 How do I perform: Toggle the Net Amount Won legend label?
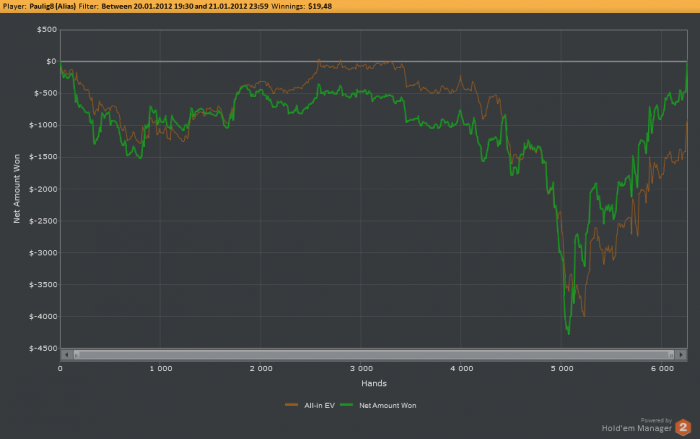pos(388,406)
